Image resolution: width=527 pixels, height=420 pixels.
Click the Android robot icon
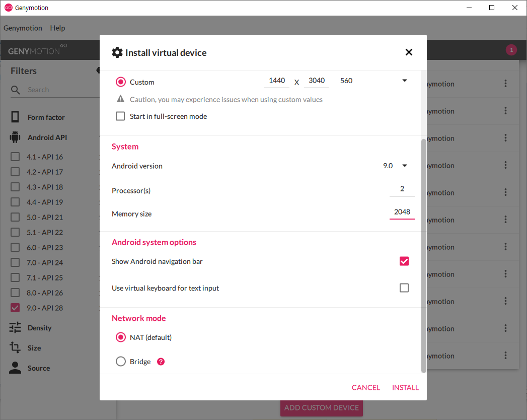15,137
